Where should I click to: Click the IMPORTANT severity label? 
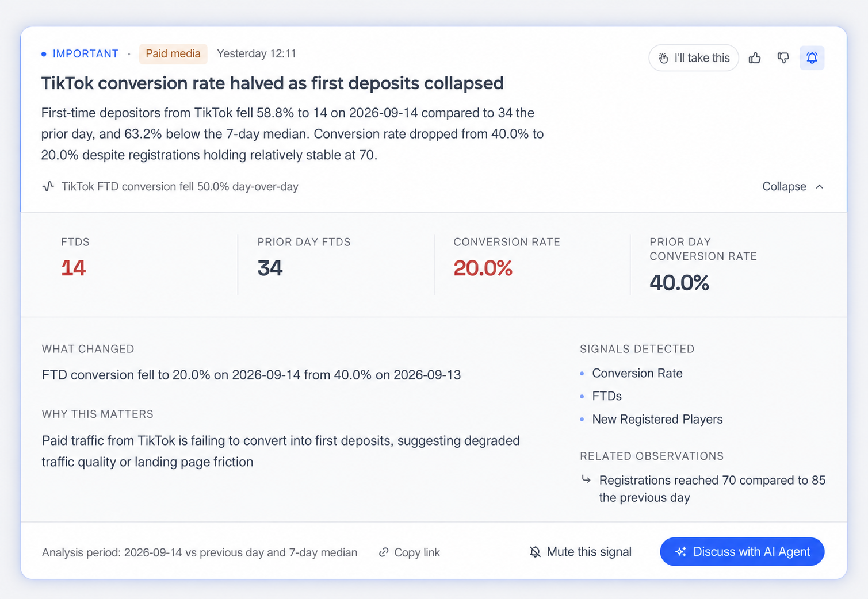[85, 53]
